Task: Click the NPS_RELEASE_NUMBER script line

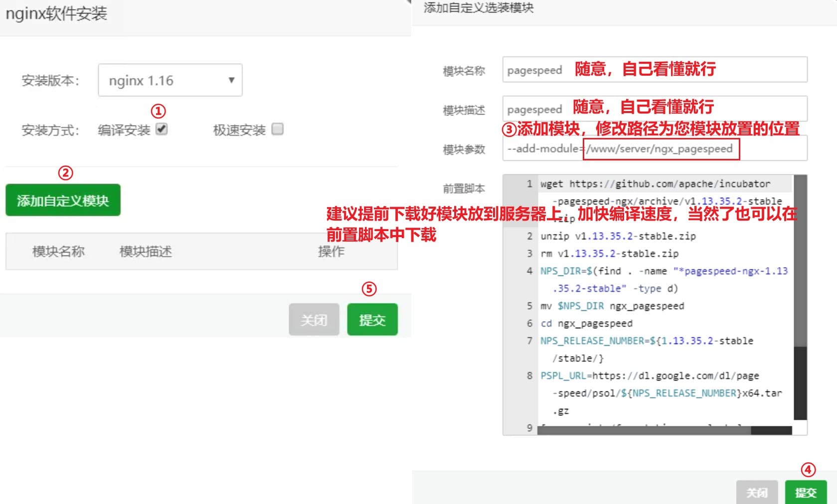Action: (647, 350)
